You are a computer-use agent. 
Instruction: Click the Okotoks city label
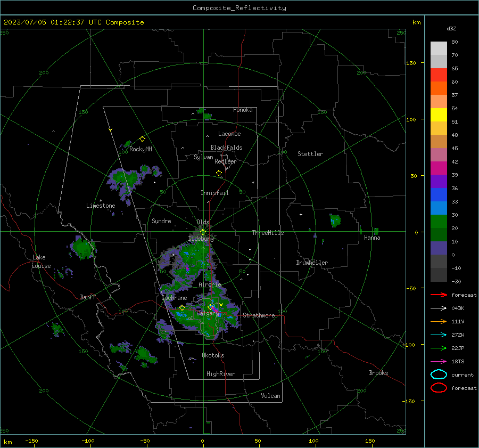pyautogui.click(x=213, y=355)
